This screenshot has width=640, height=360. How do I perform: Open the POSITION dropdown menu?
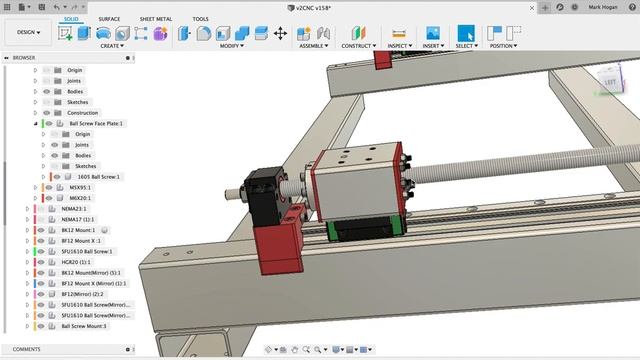503,46
